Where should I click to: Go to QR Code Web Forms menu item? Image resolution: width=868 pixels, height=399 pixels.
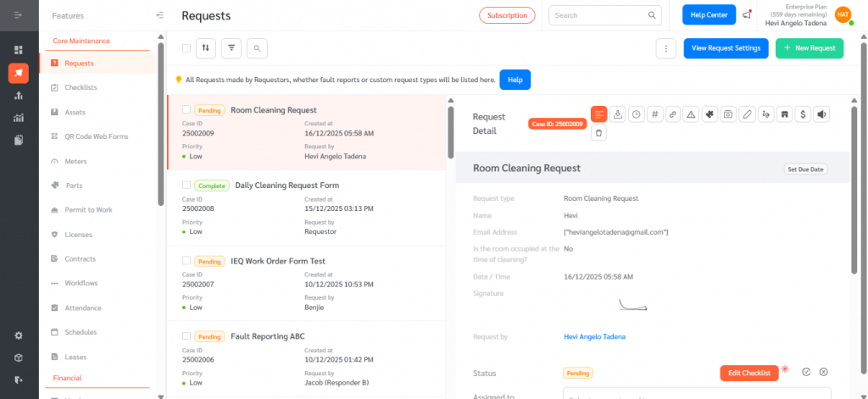point(96,136)
